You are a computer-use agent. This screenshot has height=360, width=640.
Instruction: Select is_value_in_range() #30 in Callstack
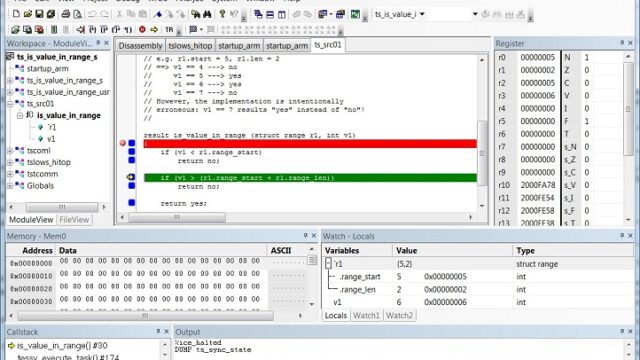pos(62,346)
